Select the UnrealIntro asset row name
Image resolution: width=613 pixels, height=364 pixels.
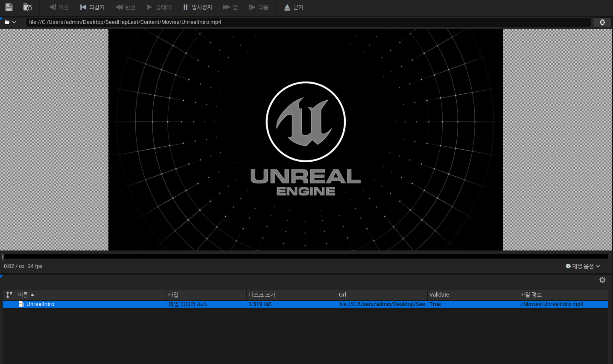(40, 304)
